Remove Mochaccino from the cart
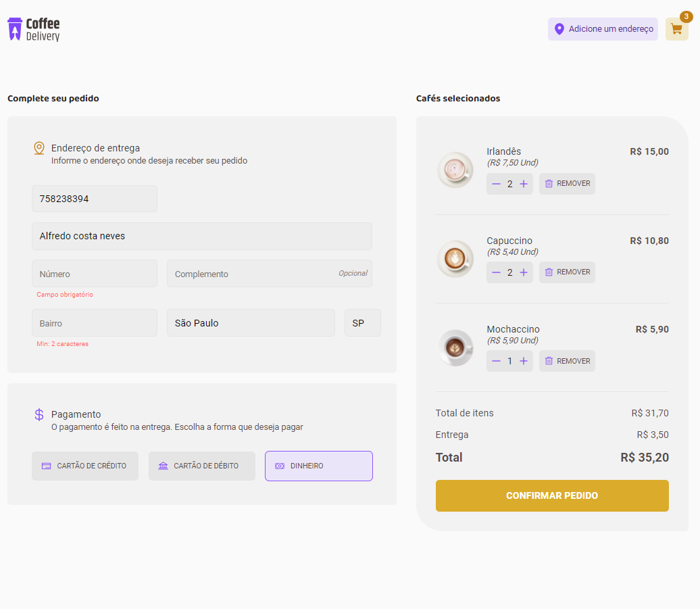Viewport: 700px width, 609px height. pyautogui.click(x=567, y=361)
